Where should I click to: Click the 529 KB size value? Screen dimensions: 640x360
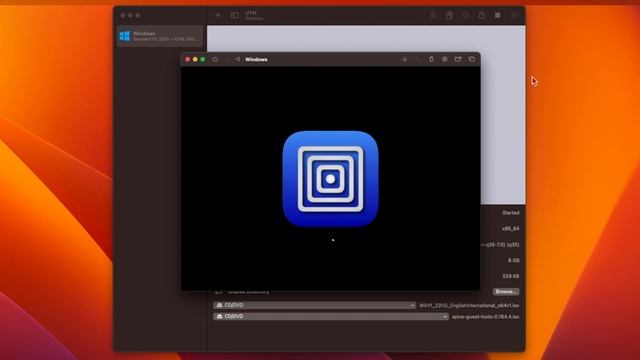click(511, 276)
